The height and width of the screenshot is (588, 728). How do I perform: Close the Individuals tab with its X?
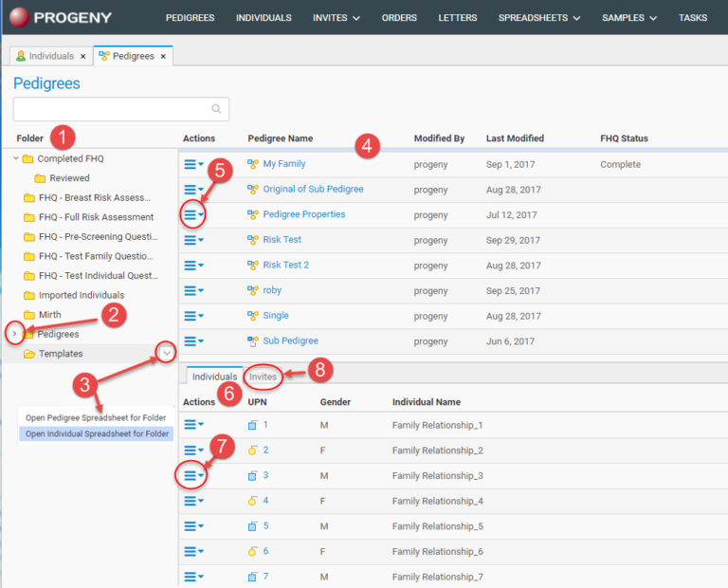(82, 57)
